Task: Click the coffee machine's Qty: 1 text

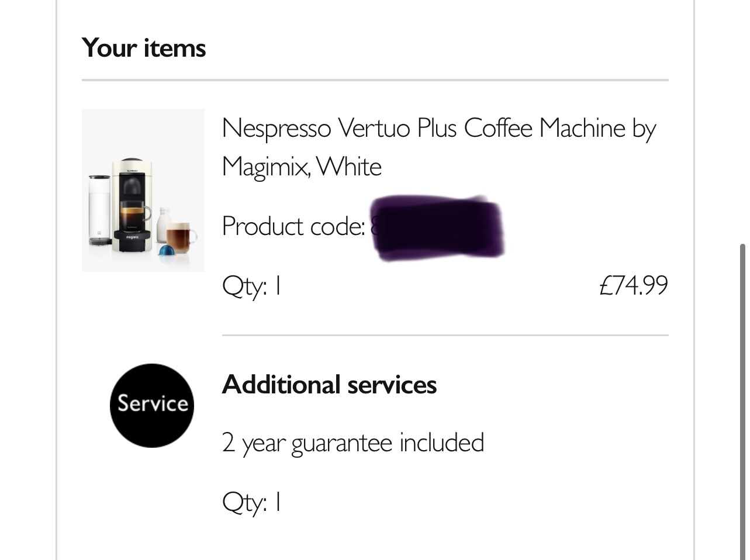Action: 252,286
